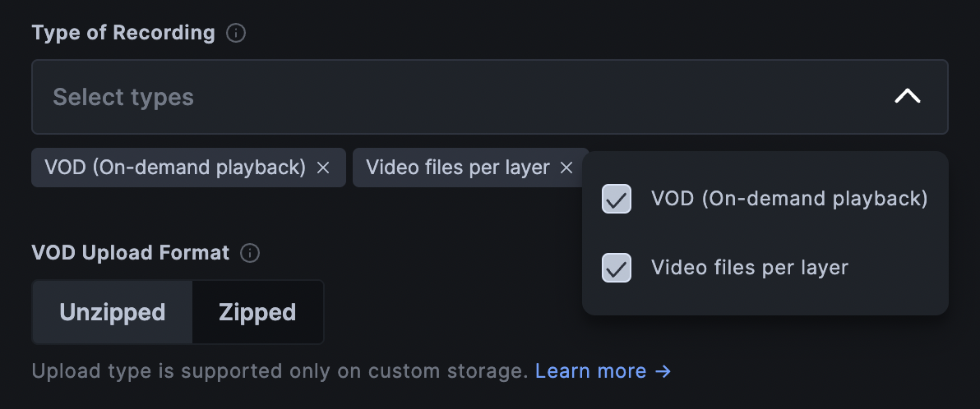Viewport: 980px width, 409px height.
Task: Click the VOD (On-demand playback) chip text
Action: (175, 168)
